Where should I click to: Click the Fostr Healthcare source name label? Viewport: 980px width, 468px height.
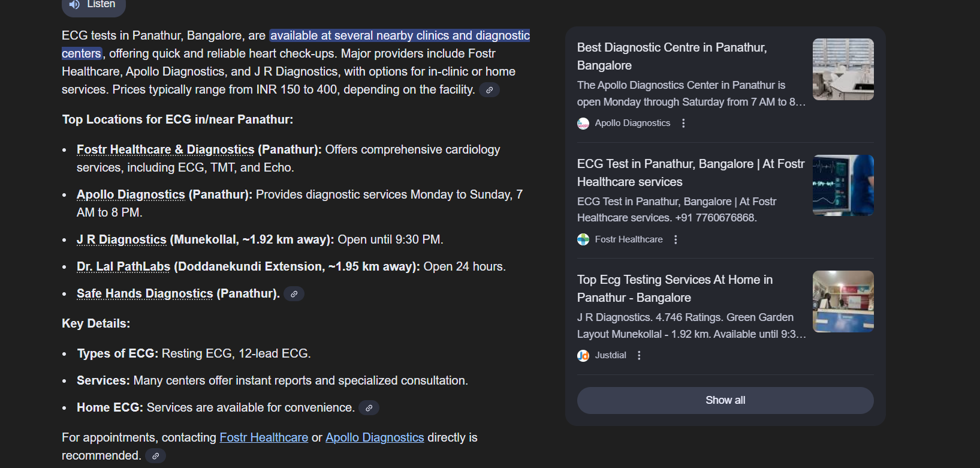(629, 239)
